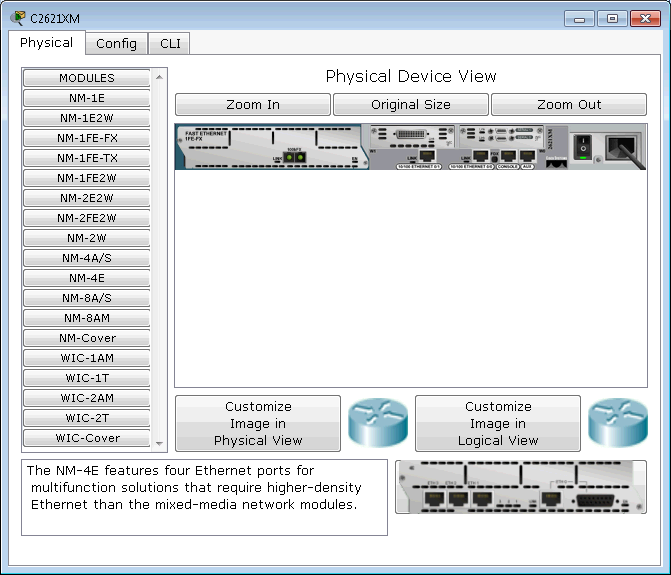Click the Console port on router
Viewport: 671px width, 575px height.
click(x=508, y=156)
